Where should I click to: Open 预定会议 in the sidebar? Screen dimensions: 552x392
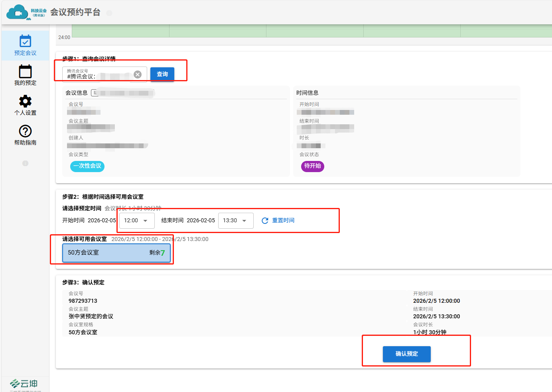pyautogui.click(x=25, y=45)
